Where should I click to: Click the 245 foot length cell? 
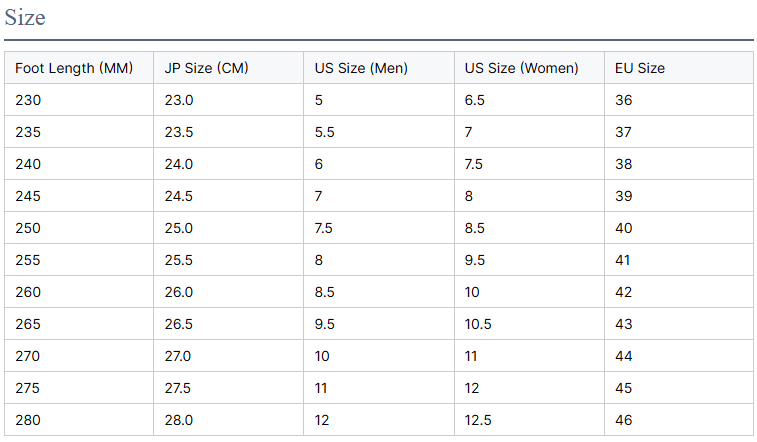pos(28,196)
